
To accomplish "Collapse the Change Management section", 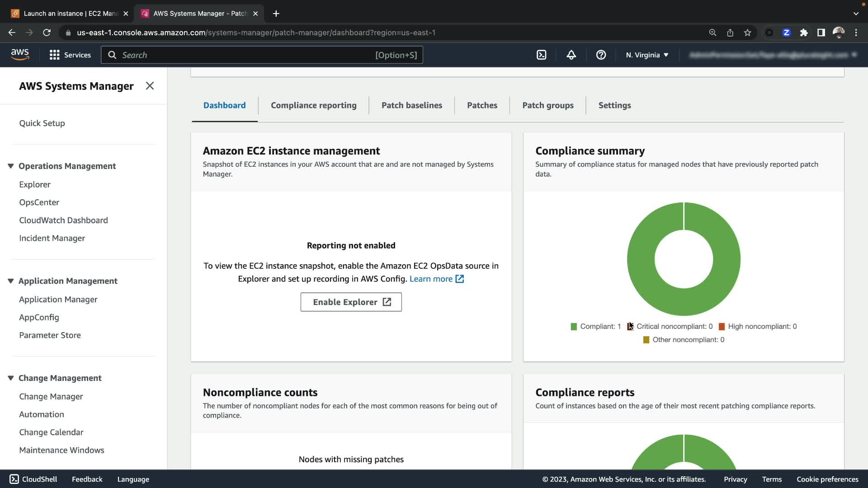I will coord(11,378).
